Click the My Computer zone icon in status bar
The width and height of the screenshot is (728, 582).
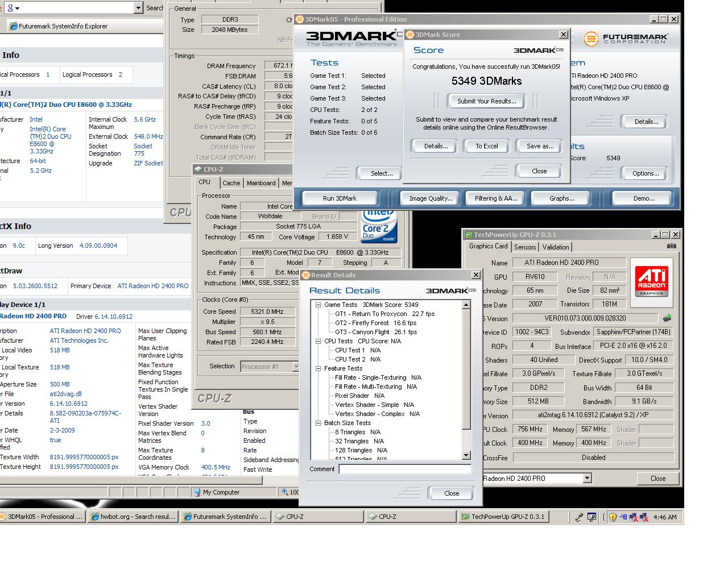197,492
